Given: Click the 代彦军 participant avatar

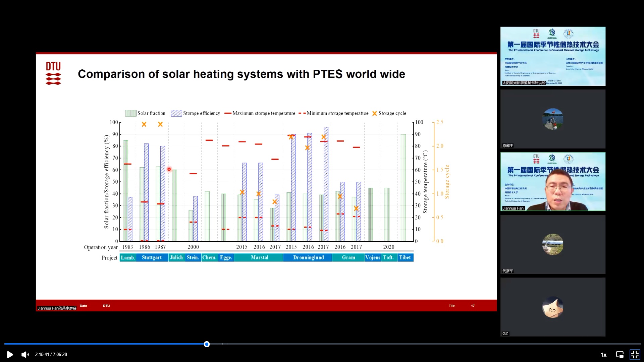Looking at the screenshot, I should pyautogui.click(x=553, y=244).
